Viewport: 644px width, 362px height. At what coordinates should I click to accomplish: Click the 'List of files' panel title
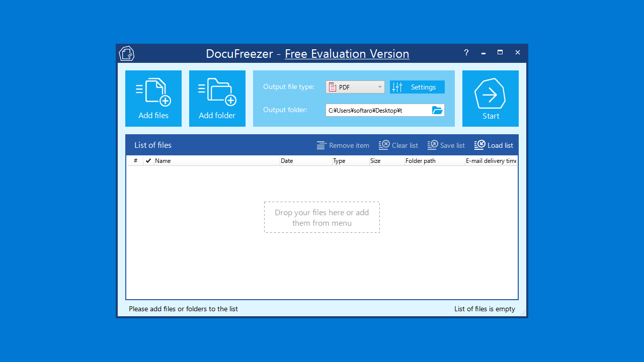153,145
